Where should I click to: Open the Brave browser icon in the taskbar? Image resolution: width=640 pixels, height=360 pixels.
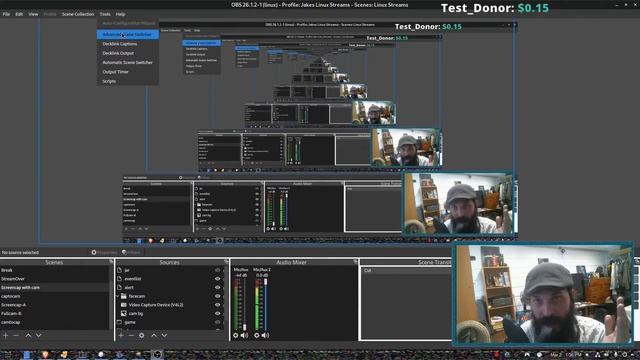coord(45,355)
